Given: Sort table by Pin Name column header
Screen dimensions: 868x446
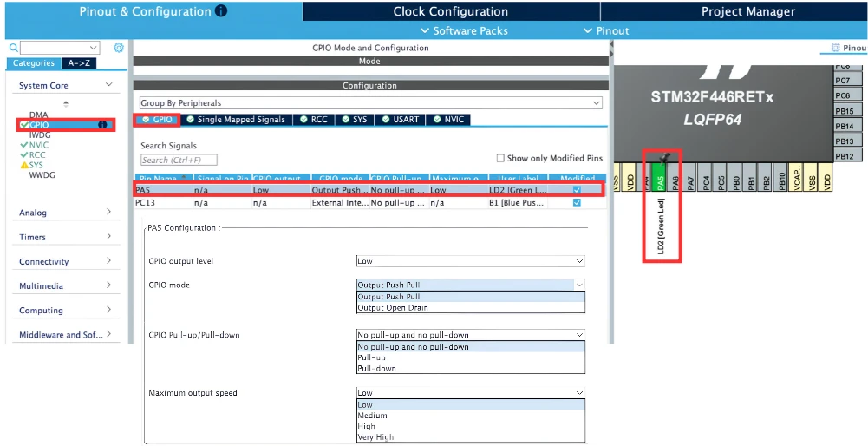Looking at the screenshot, I should [162, 179].
